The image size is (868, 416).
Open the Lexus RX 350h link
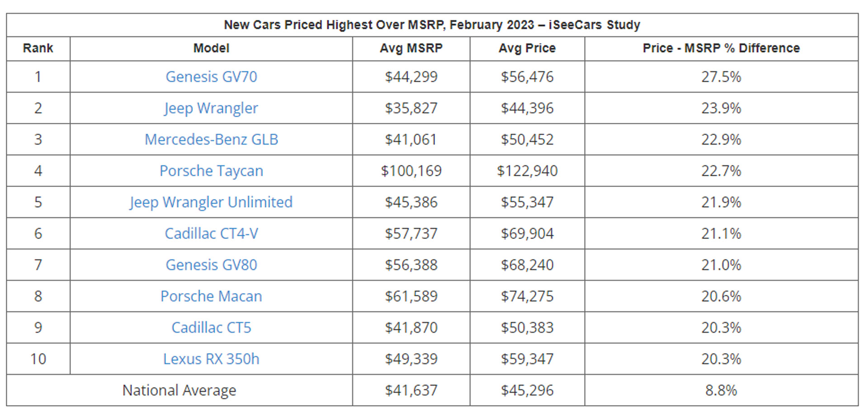(211, 359)
